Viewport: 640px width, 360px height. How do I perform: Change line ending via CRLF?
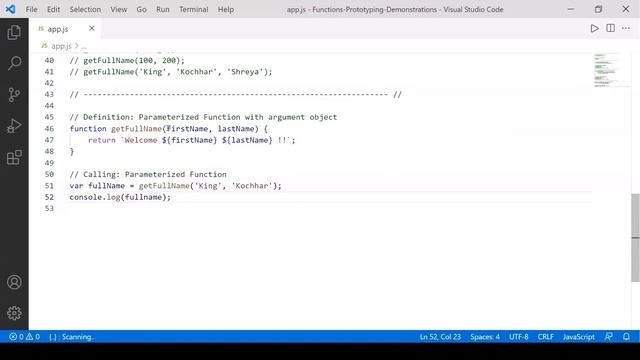tap(545, 337)
